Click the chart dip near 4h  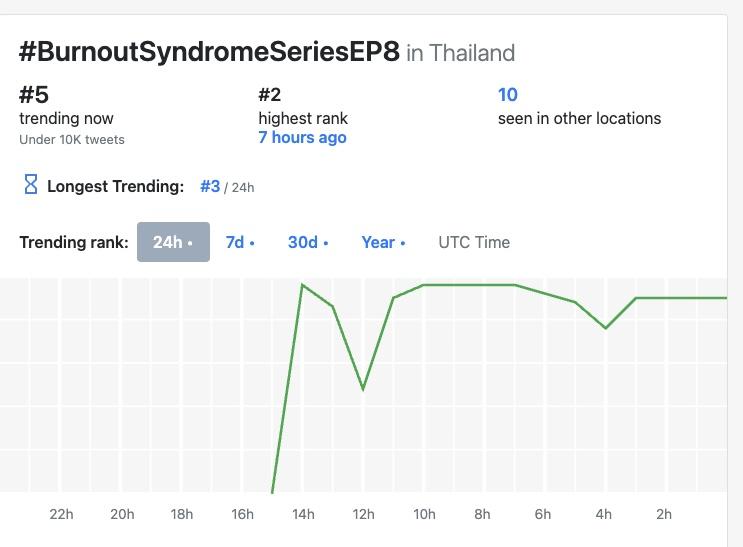(x=606, y=327)
